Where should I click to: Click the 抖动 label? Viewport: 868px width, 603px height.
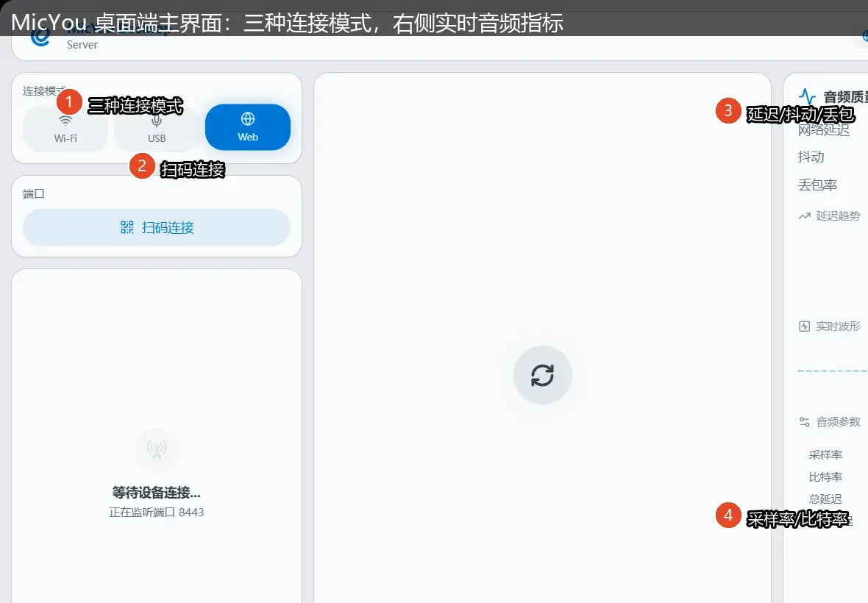811,157
